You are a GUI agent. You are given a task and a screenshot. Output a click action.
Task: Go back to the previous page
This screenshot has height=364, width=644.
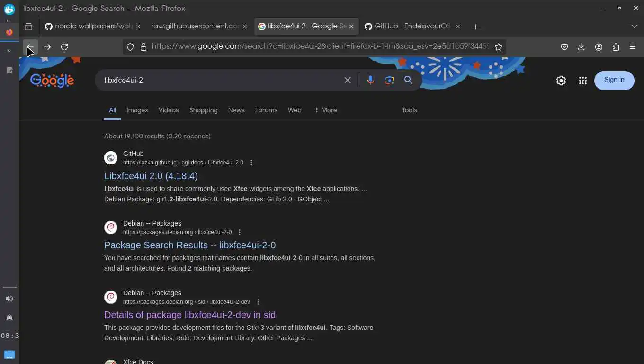click(x=30, y=47)
